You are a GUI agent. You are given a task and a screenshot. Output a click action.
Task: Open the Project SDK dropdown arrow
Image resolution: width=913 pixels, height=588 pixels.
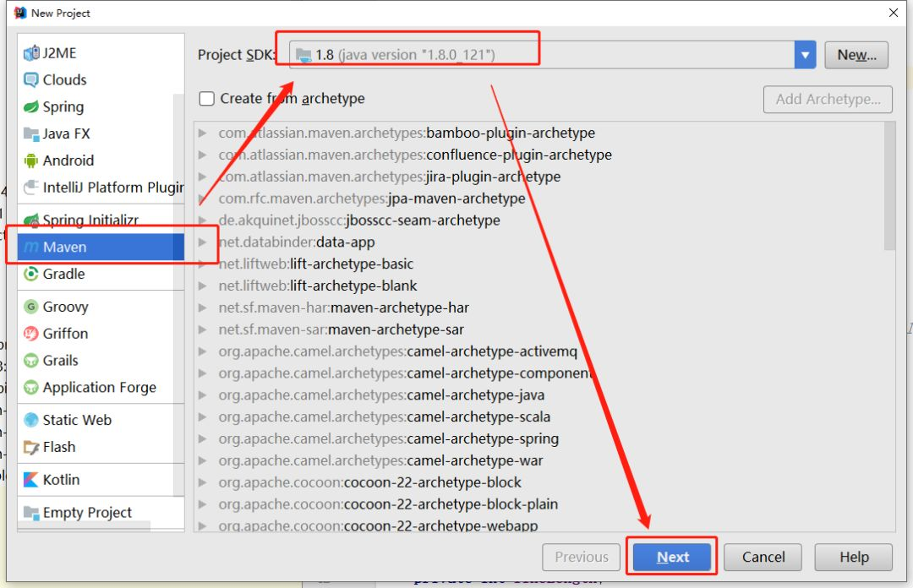[805, 55]
